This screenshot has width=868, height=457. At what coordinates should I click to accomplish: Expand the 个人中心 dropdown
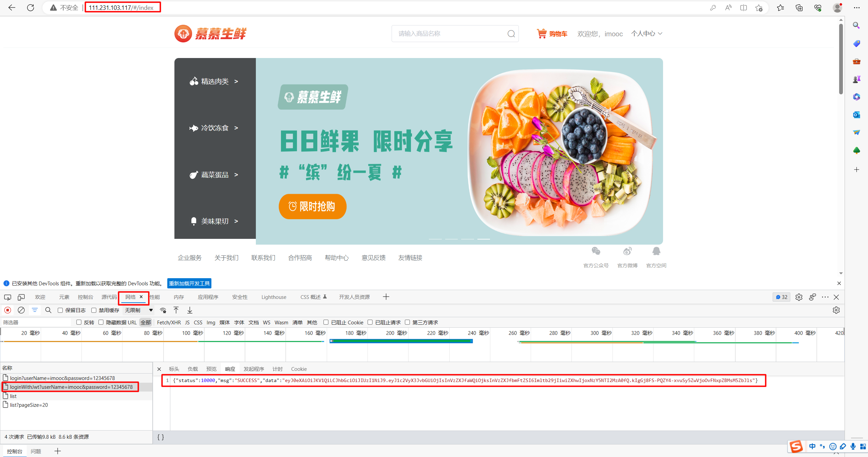[x=646, y=33]
